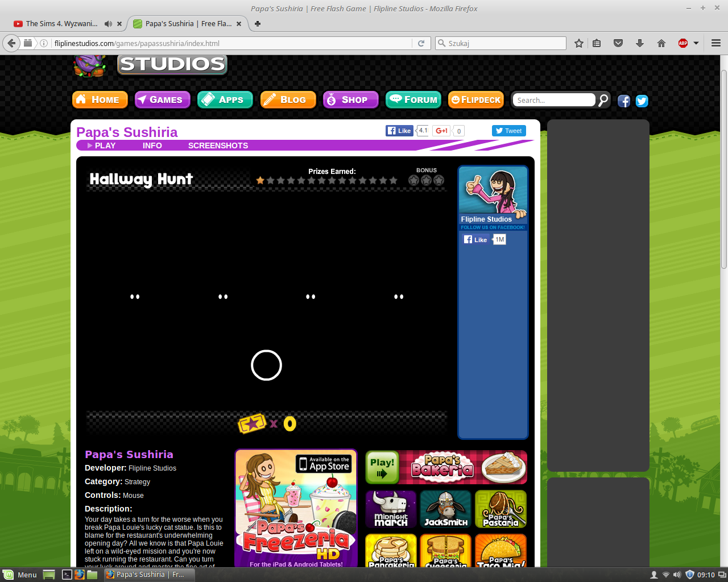Click the Papa's Sushiria page title
Image resolution: width=728 pixels, height=582 pixels.
tap(127, 132)
